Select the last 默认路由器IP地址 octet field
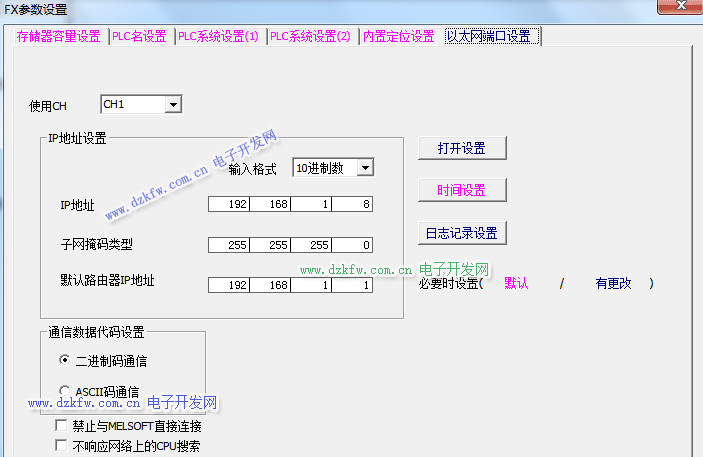The width and height of the screenshot is (703, 457). (352, 285)
